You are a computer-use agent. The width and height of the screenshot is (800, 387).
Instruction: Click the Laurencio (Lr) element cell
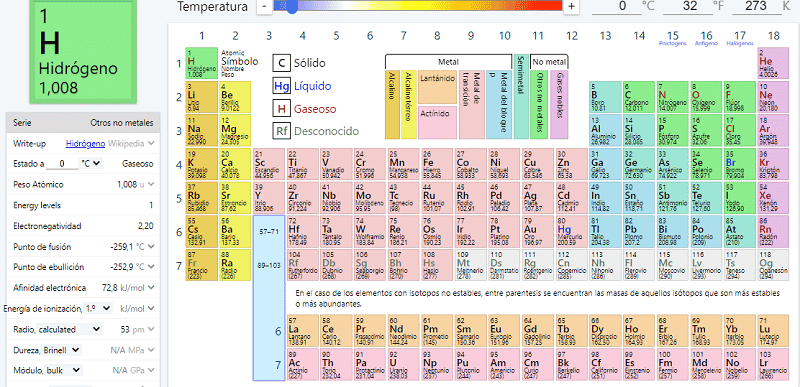tap(773, 364)
